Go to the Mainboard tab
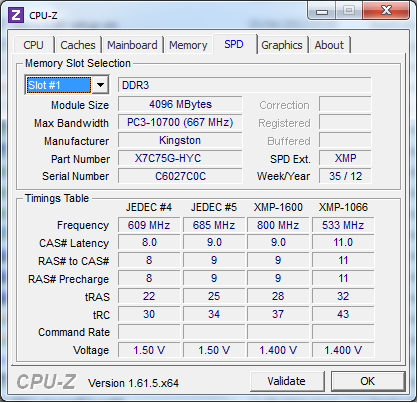Screen dimensions: 418x403 pyautogui.click(x=132, y=45)
